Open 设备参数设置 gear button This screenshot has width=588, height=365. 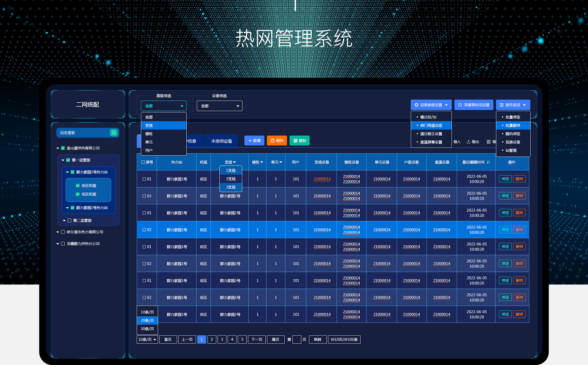[x=431, y=105]
